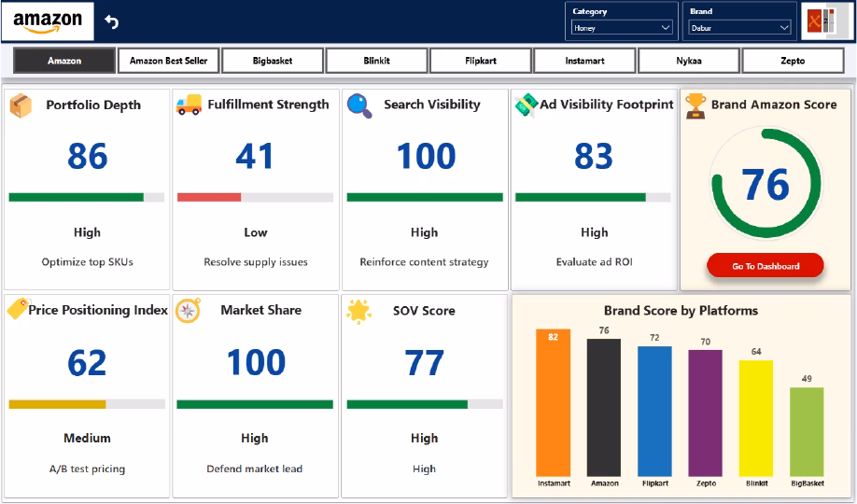The height and width of the screenshot is (504, 857).
Task: Click the orange Instamart bar
Action: pyautogui.click(x=553, y=402)
